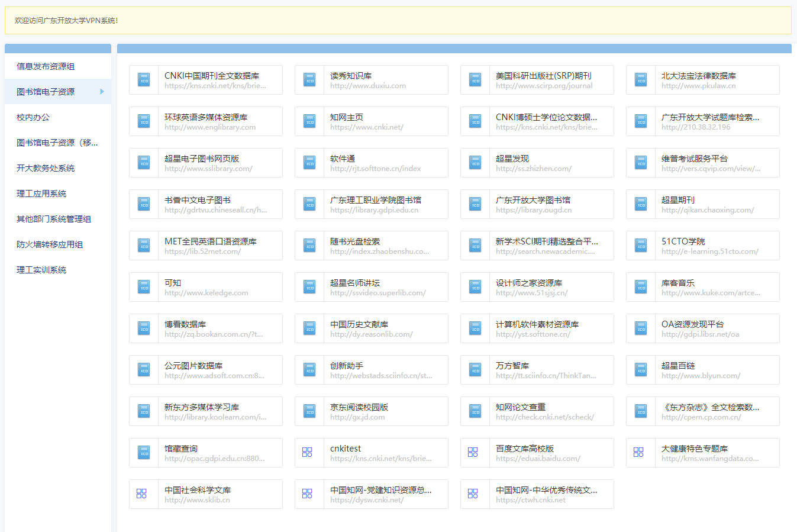Image resolution: width=797 pixels, height=532 pixels.
Task: Open the 信息发布资源组 sidebar group
Action: [x=58, y=66]
